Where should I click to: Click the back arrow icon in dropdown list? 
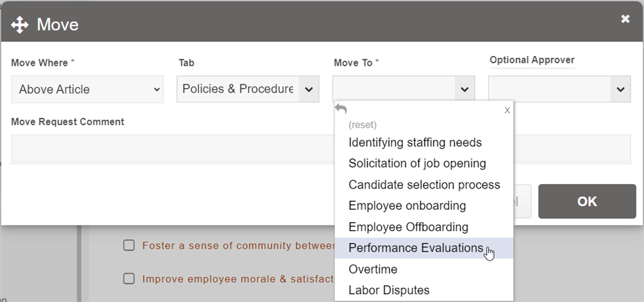[x=341, y=109]
